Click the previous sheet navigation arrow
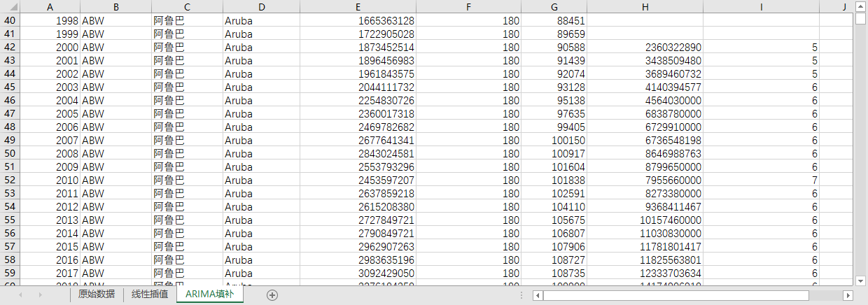 tap(20, 295)
